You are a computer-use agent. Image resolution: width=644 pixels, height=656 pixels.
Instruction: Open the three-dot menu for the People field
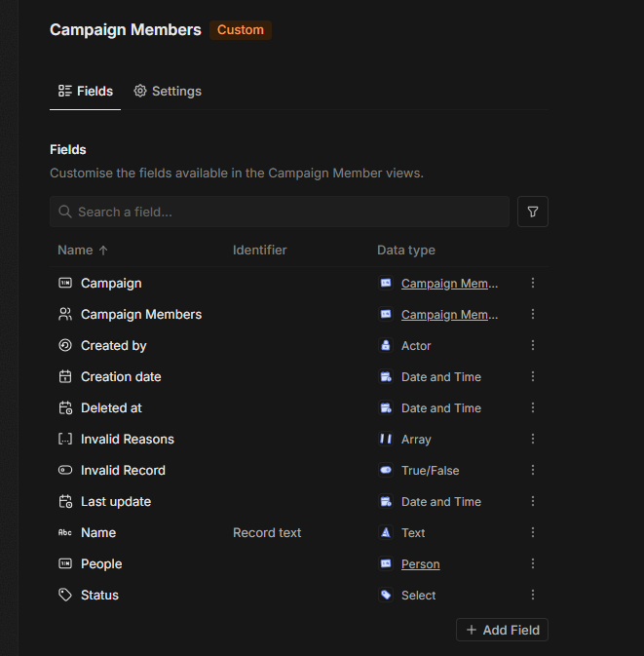click(x=533, y=564)
